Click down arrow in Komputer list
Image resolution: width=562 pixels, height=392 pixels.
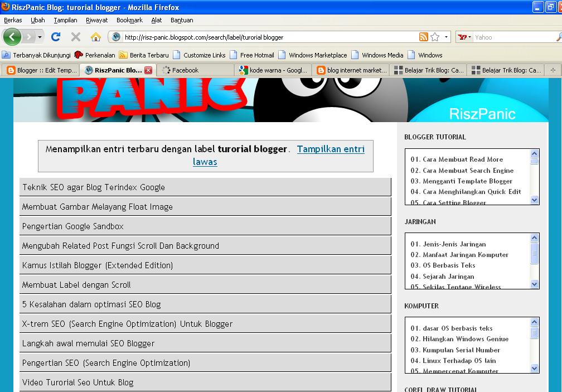coord(534,369)
